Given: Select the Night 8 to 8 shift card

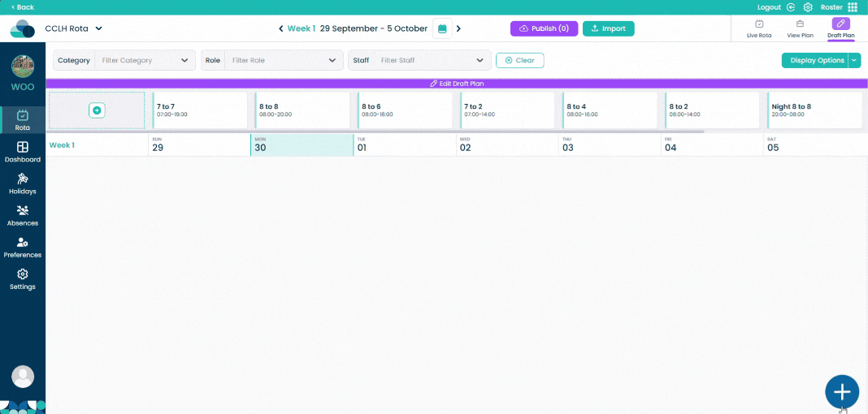Looking at the screenshot, I should [815, 110].
